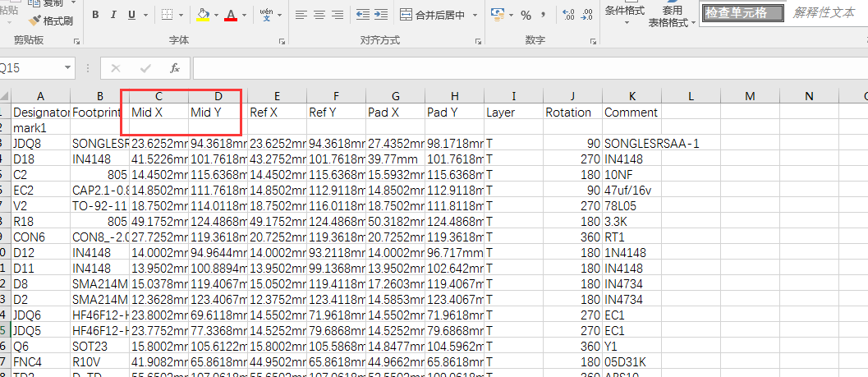Viewport: 868px width, 377px height.
Task: Open the font color dropdown arrow
Action: click(x=246, y=15)
